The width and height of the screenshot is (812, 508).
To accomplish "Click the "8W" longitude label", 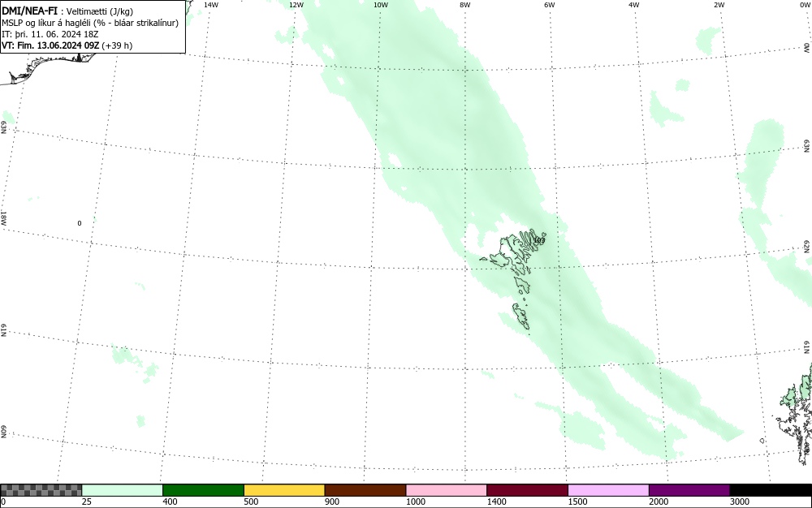I will coord(465,5).
